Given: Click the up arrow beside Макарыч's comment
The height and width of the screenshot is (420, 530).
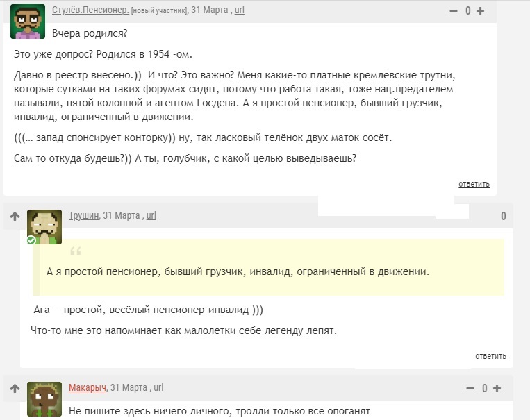Looking at the screenshot, I should [15, 389].
